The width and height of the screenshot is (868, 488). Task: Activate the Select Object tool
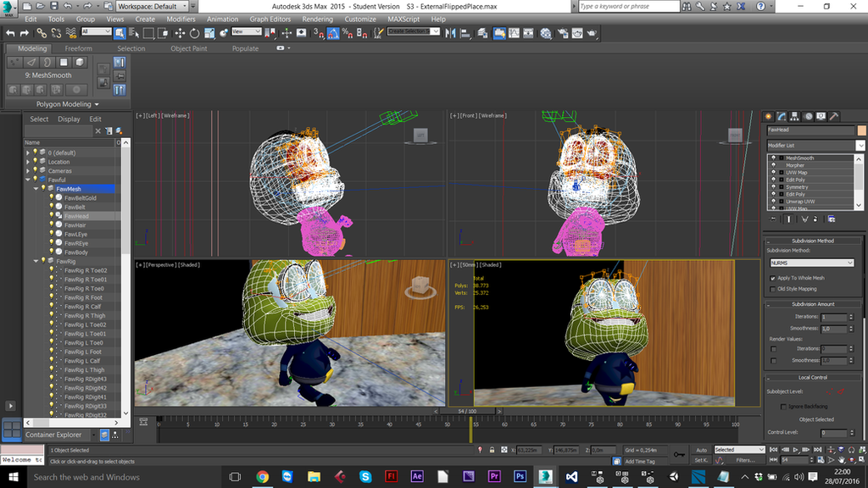point(120,33)
